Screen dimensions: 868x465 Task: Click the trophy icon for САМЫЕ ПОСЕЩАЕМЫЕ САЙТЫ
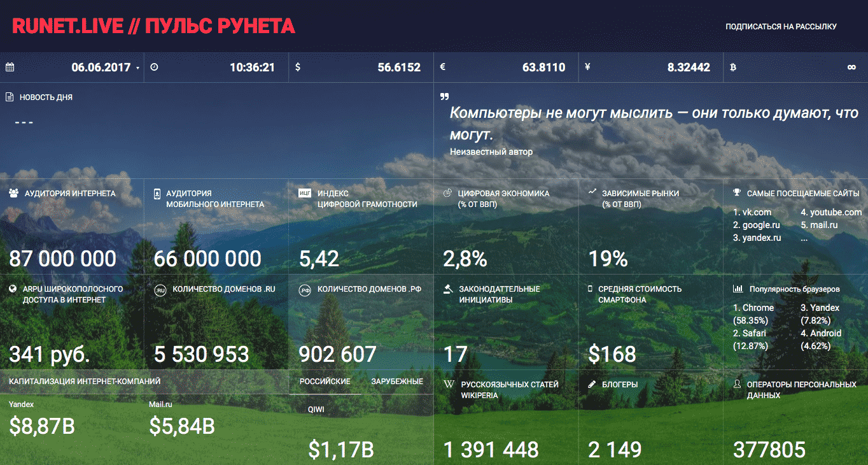[736, 192]
